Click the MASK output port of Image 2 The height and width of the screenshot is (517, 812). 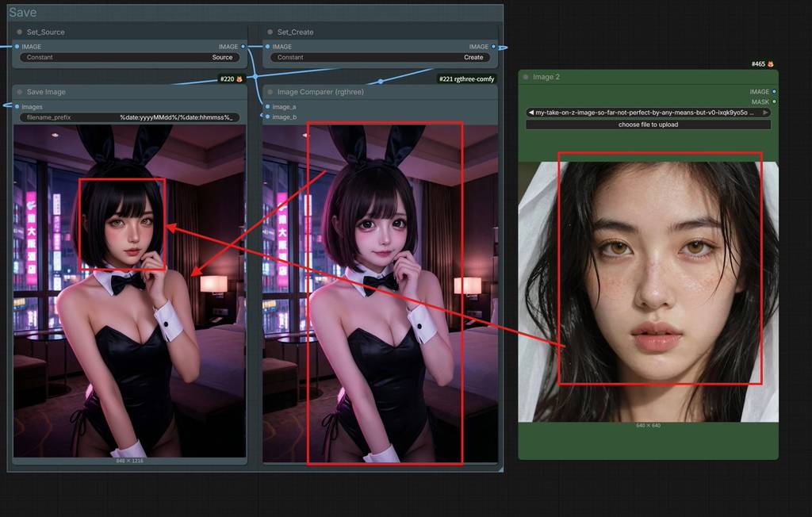pos(774,101)
